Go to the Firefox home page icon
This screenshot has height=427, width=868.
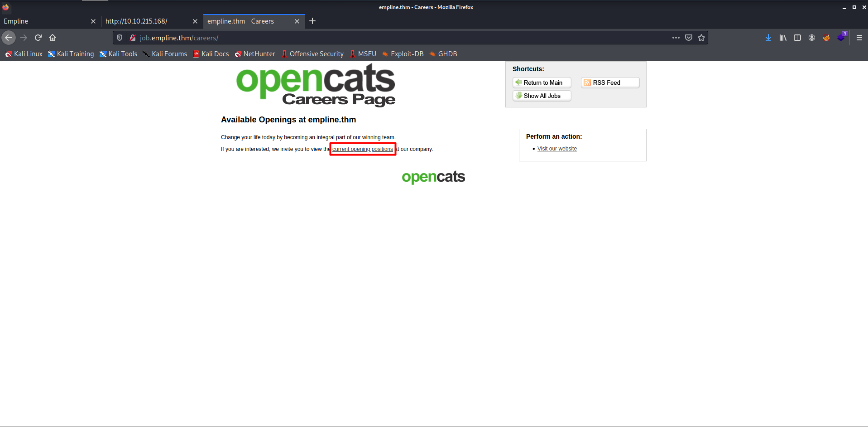point(53,38)
